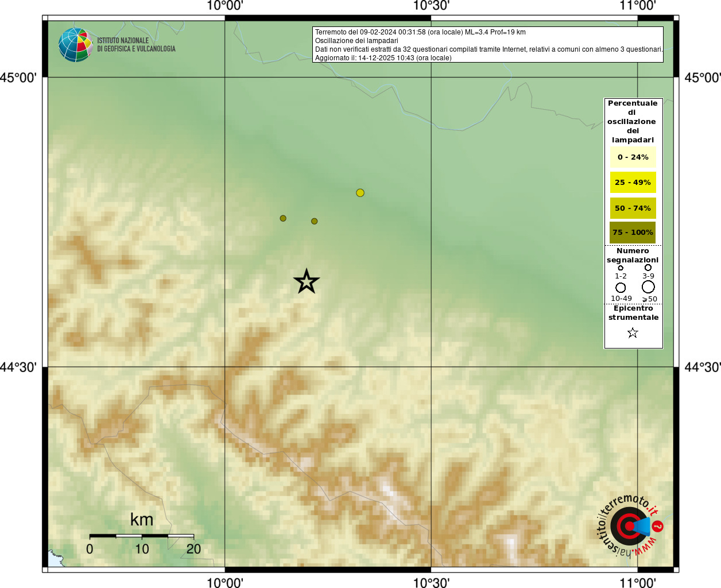721x588 pixels.
Task: Click the 'Epicentro strumentale' legend heading
Action: pos(633,312)
